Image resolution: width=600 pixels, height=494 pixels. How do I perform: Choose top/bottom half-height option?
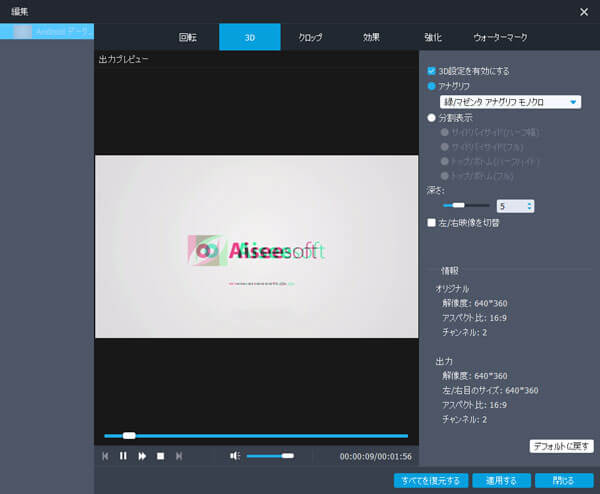pos(444,161)
